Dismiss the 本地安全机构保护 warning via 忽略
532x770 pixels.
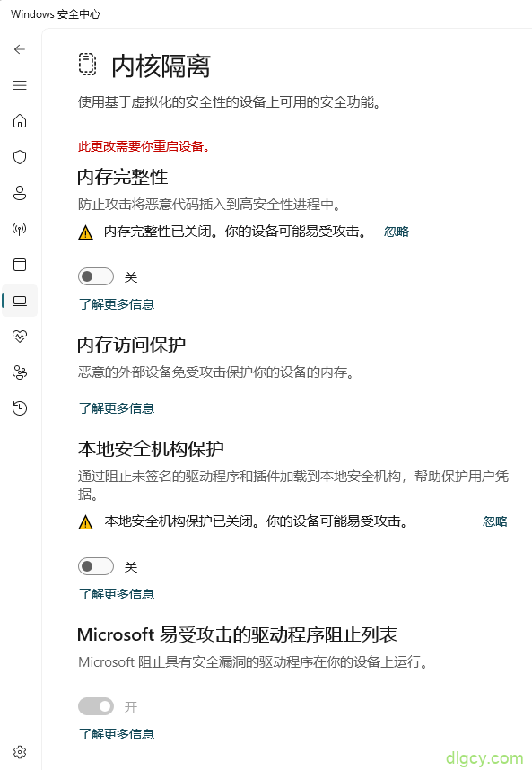[494, 521]
